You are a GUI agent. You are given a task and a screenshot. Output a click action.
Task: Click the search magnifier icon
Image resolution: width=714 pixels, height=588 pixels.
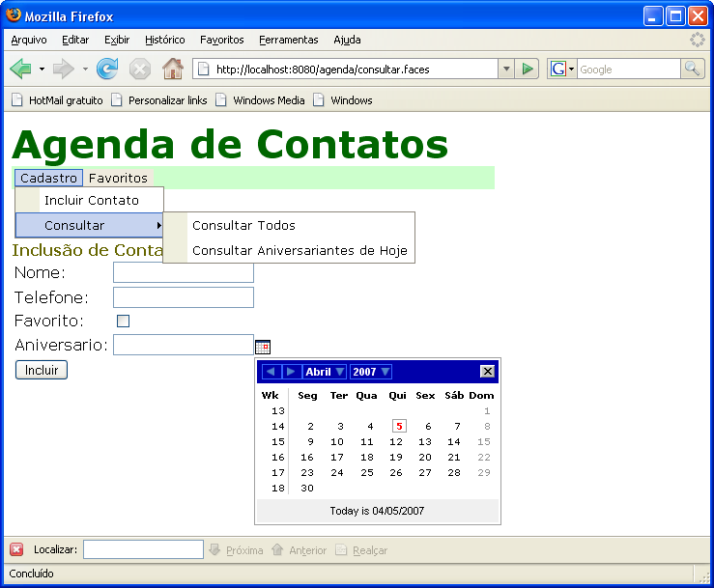click(x=693, y=69)
